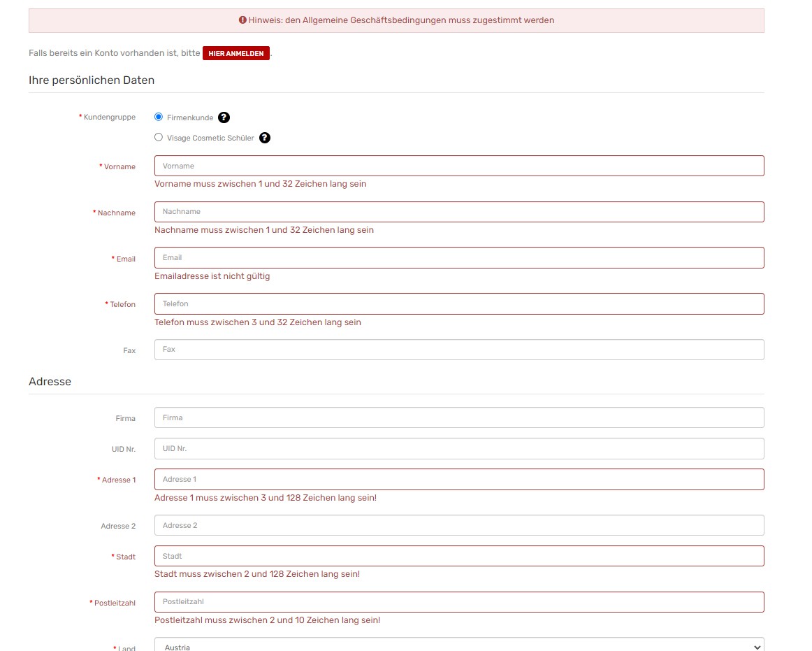Click the warning icon in the Hinweis banner
The image size is (812, 651).
[x=242, y=20]
